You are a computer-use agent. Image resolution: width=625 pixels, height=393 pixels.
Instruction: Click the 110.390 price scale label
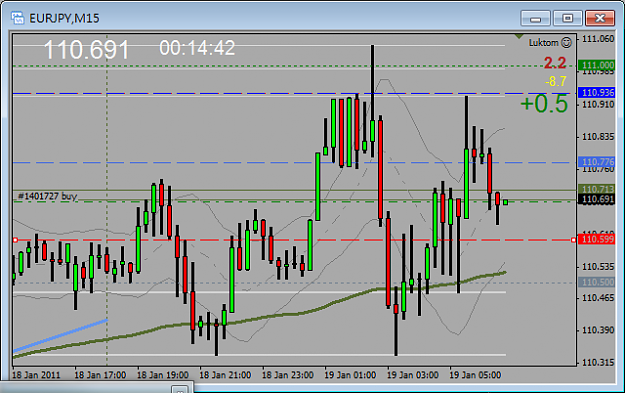pos(598,330)
